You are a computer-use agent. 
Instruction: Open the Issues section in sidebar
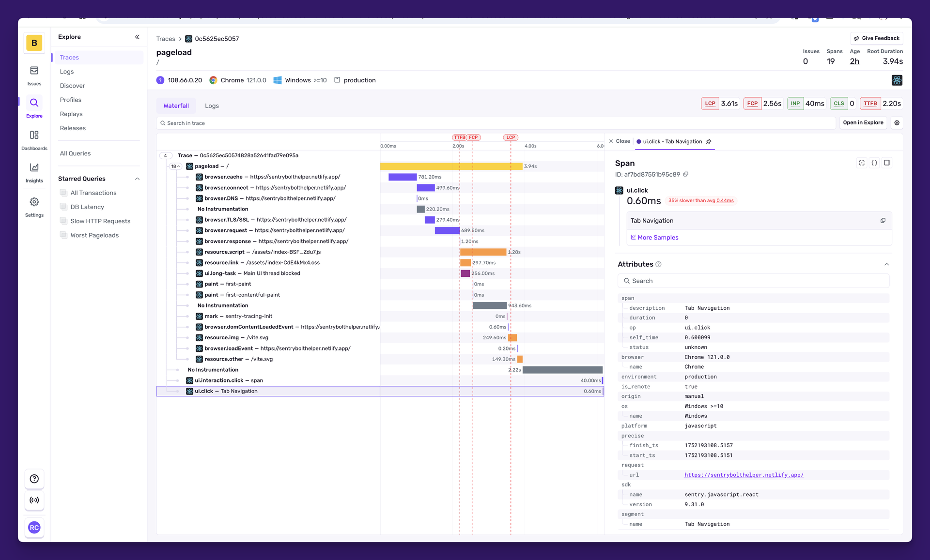34,76
